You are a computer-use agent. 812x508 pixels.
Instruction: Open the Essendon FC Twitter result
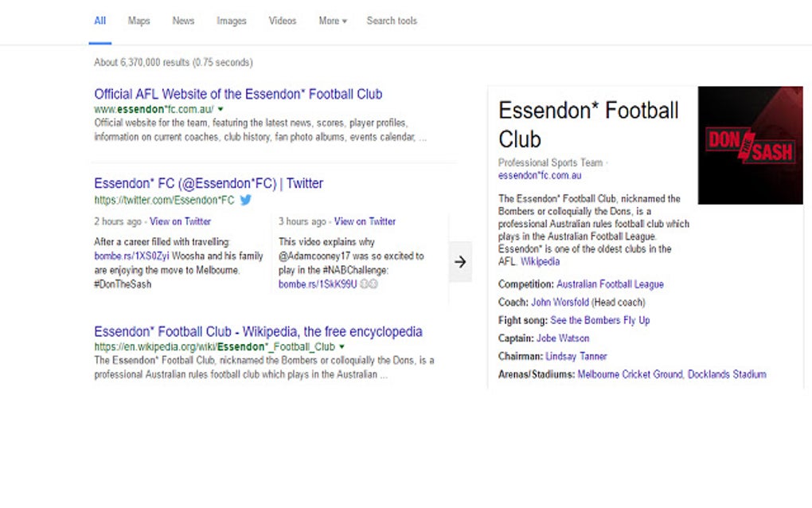coord(209,184)
